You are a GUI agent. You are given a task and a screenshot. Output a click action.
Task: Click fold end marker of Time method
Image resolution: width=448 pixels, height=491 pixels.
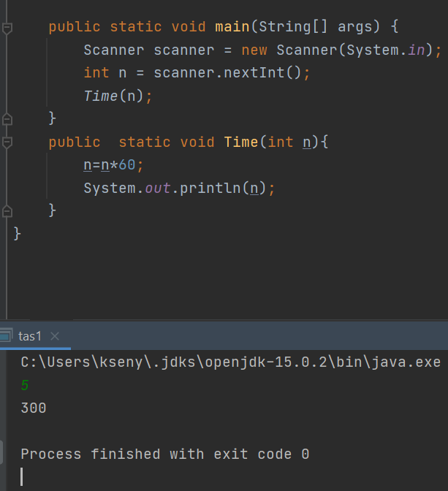[x=7, y=211]
